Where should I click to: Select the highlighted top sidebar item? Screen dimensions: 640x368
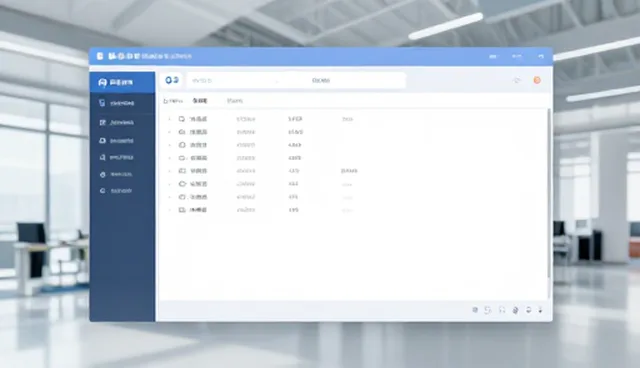point(122,82)
